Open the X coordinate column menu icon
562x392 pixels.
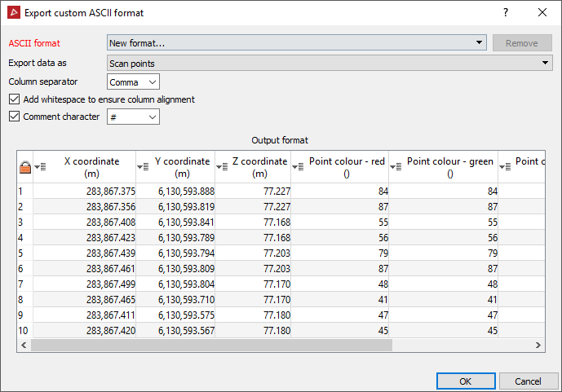coord(39,167)
